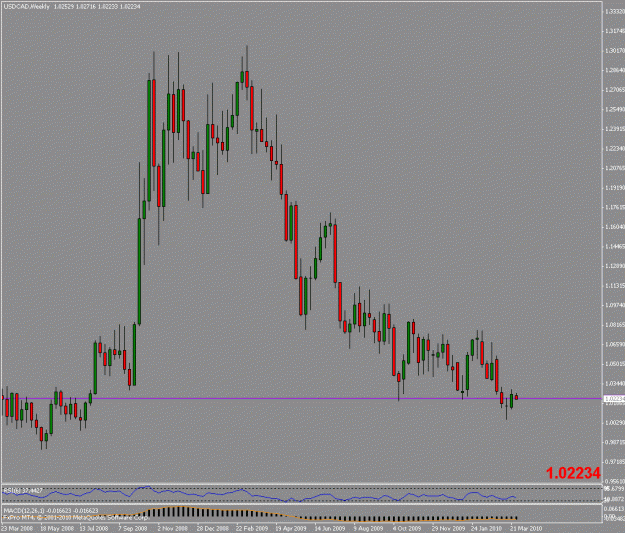Click the USDCAD,Weekly chart title
Viewport: 625px width, 533px height.
click(x=27, y=7)
